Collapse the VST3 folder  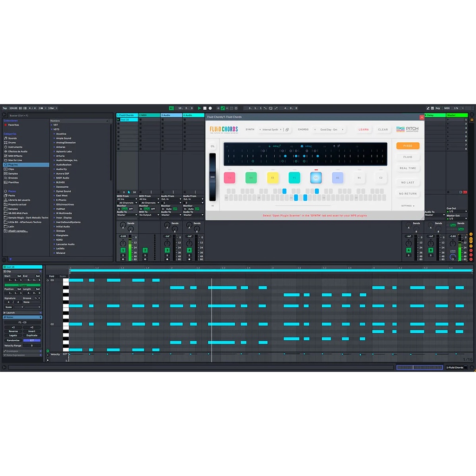[52, 129]
